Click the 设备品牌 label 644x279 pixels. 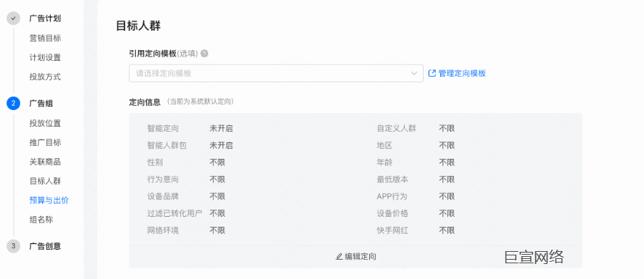point(163,197)
